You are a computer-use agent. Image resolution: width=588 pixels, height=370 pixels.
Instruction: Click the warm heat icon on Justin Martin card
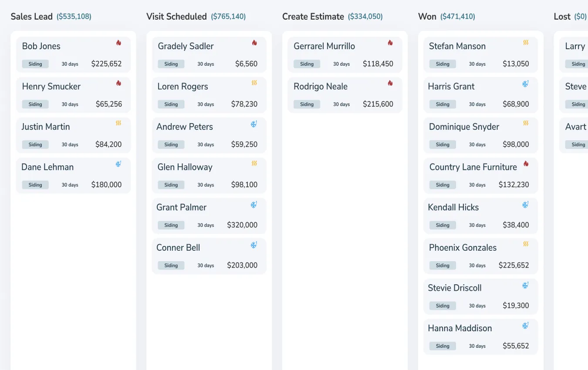(x=118, y=123)
